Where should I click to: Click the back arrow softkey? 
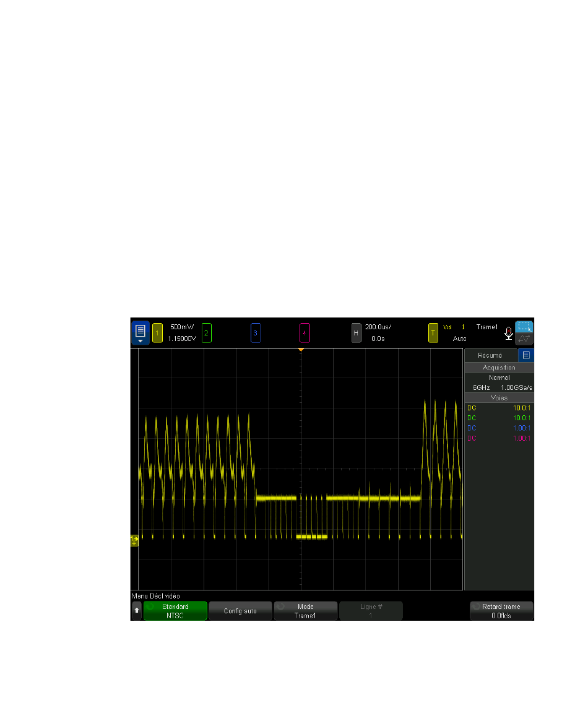137,611
